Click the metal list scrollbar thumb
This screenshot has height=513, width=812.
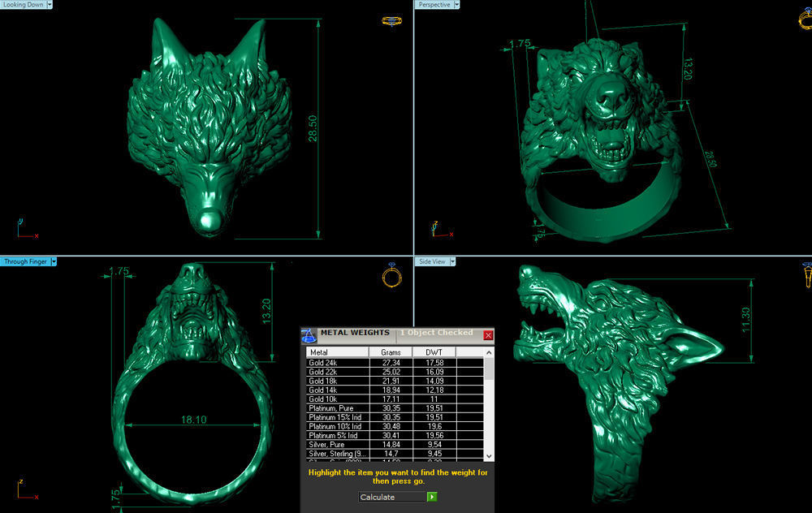(x=489, y=369)
